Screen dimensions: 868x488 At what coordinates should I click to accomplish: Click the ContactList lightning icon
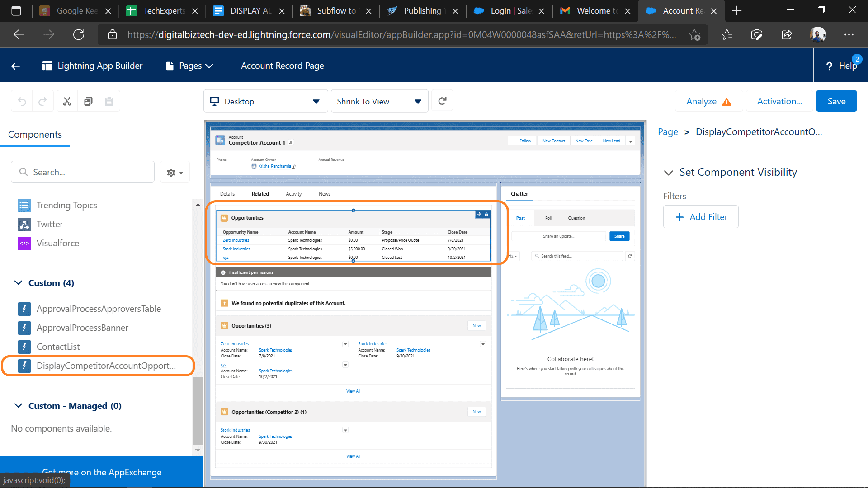[x=24, y=347]
